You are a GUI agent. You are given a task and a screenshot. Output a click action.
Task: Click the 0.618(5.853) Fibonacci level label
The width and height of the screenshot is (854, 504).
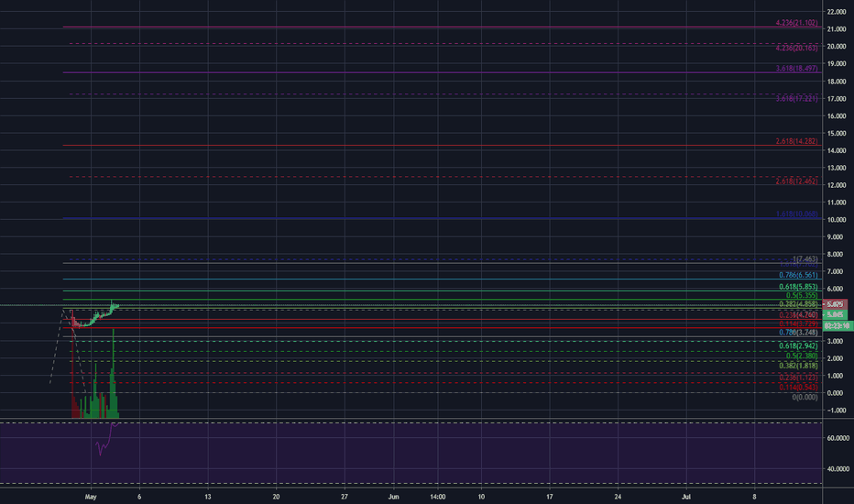point(798,287)
